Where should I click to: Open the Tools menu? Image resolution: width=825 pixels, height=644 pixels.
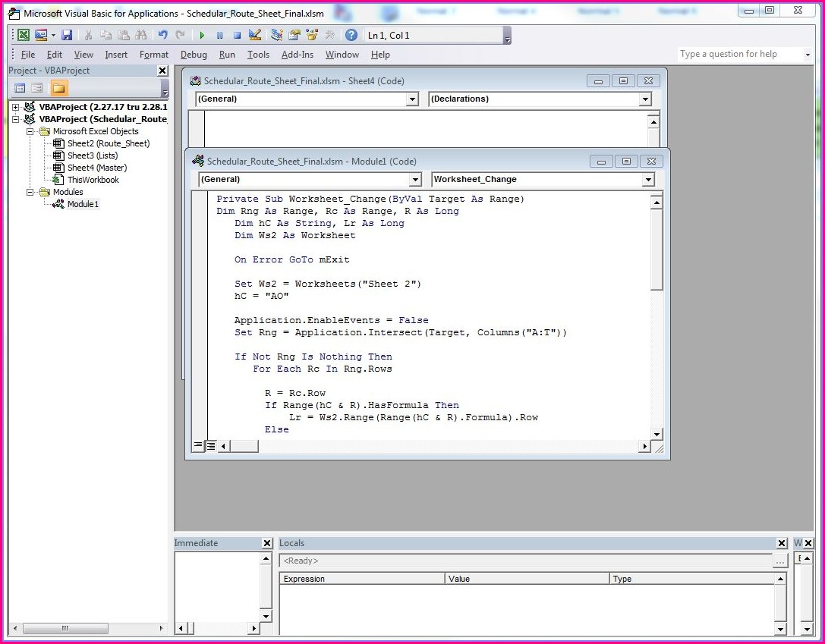[x=258, y=55]
